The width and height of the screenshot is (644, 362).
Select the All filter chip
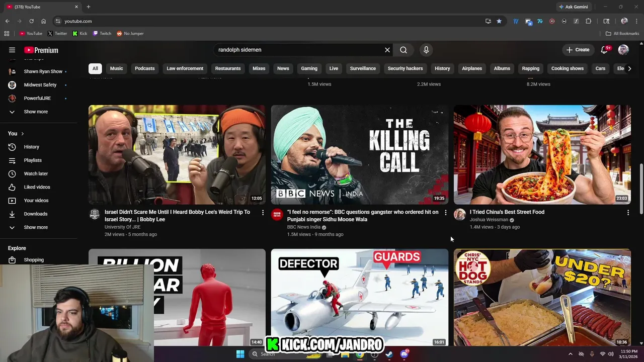coord(95,68)
